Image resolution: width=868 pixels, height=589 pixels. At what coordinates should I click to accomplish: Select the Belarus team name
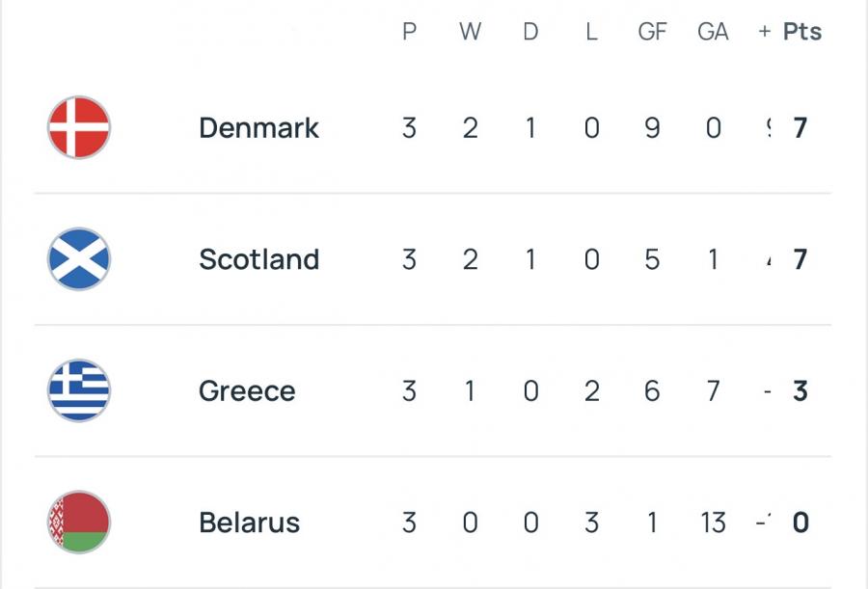[249, 522]
